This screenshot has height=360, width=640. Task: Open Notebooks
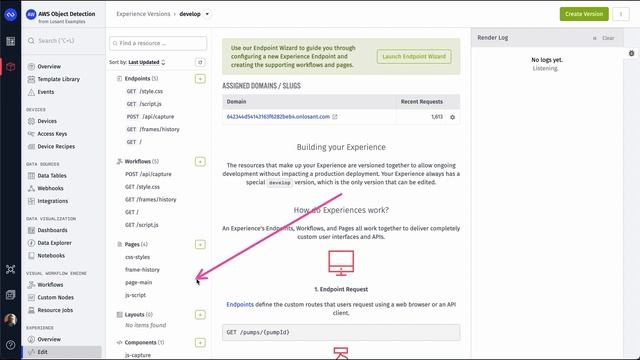51,255
